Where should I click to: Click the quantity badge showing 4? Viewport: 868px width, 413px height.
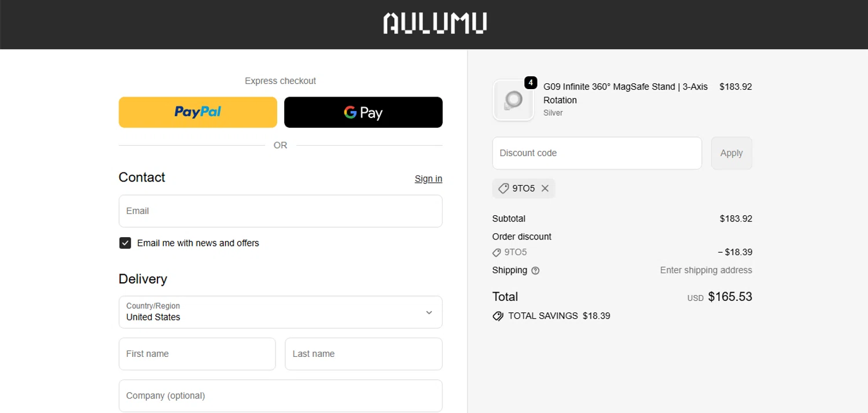[x=531, y=83]
